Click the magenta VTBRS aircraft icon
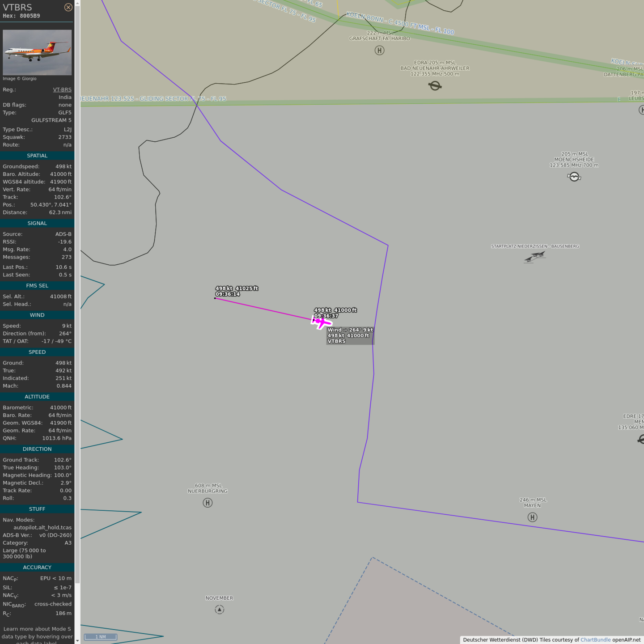 tap(320, 321)
